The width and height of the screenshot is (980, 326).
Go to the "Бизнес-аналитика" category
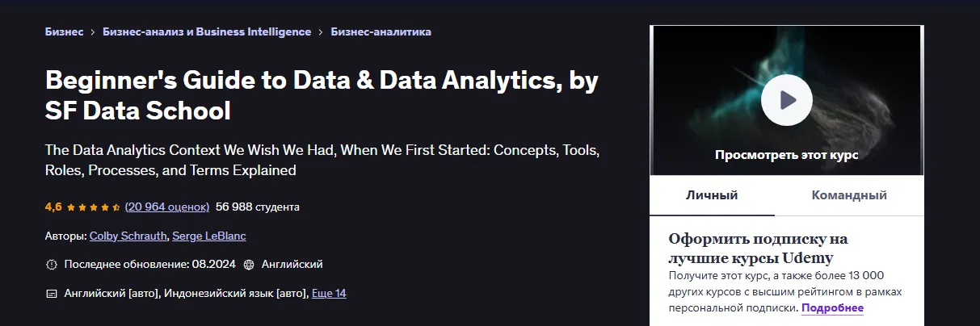point(381,32)
